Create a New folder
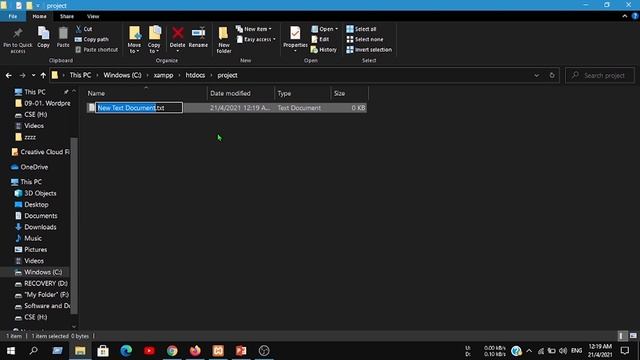This screenshot has height=360, width=640. 224,40
